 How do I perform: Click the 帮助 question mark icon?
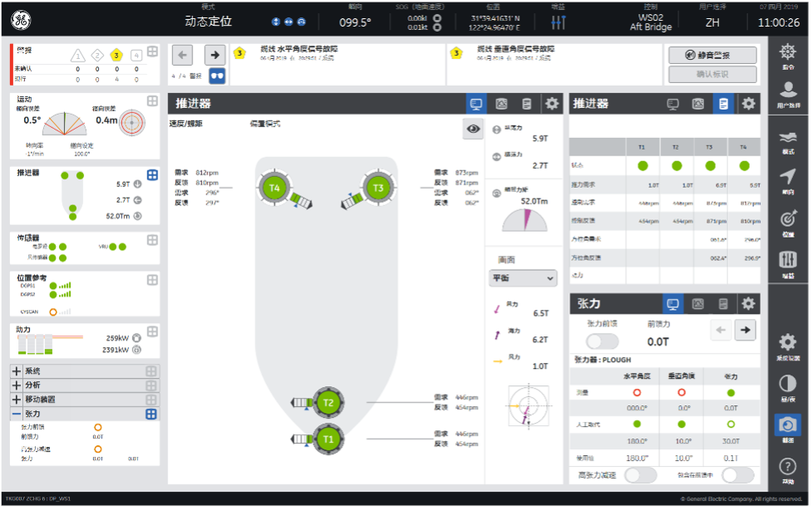click(x=787, y=468)
